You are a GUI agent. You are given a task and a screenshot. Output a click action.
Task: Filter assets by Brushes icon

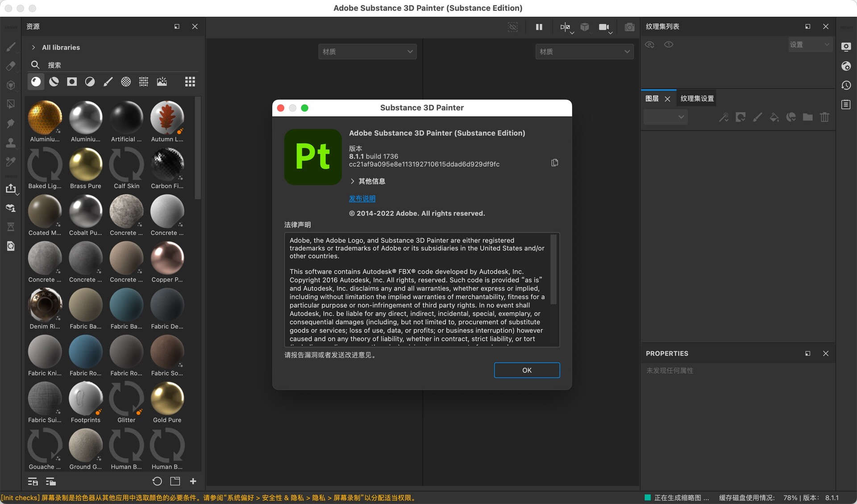[x=108, y=82]
